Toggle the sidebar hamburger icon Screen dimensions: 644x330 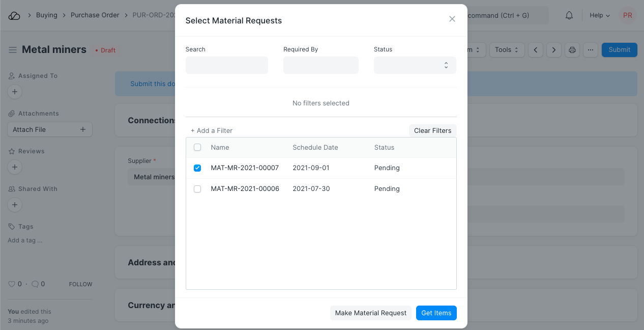[13, 50]
